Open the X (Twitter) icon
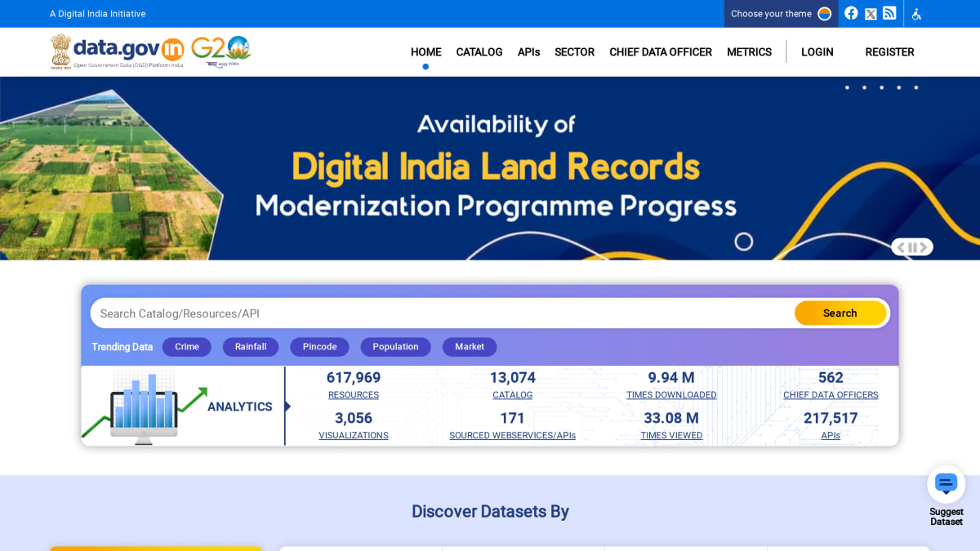The width and height of the screenshot is (980, 551). pos(871,14)
